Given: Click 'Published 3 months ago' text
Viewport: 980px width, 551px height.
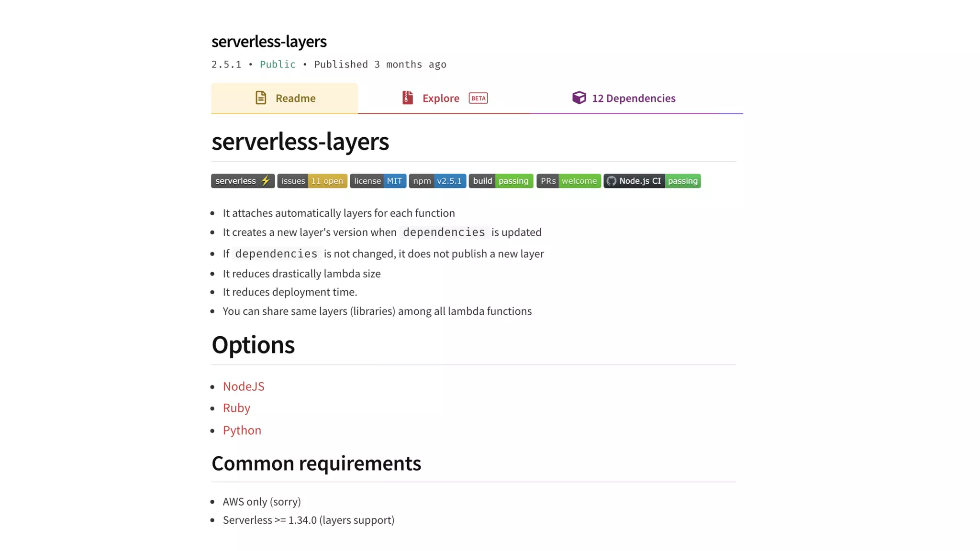Looking at the screenshot, I should 380,65.
